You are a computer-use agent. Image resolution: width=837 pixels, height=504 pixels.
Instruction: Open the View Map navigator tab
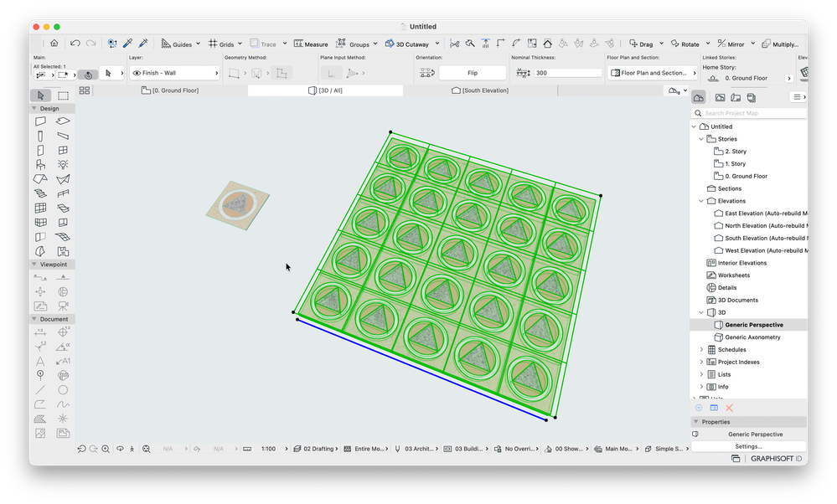720,98
